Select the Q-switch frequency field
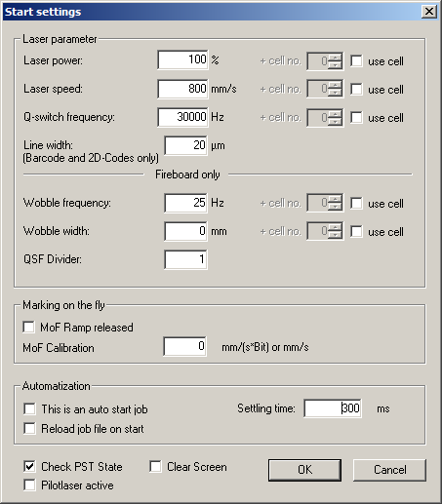This screenshot has height=504, width=442. 182,117
